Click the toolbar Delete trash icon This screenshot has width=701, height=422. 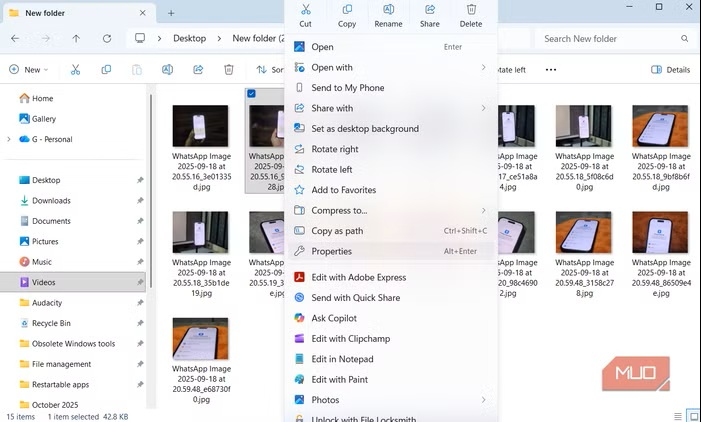click(228, 70)
